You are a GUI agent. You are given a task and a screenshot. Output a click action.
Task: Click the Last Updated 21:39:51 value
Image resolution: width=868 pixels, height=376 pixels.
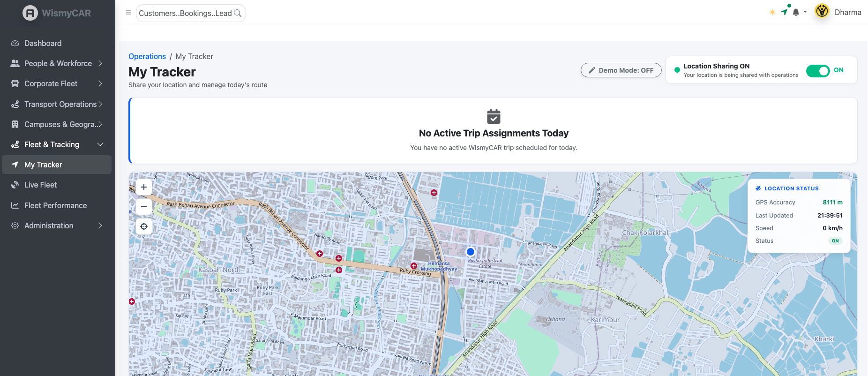click(x=830, y=216)
